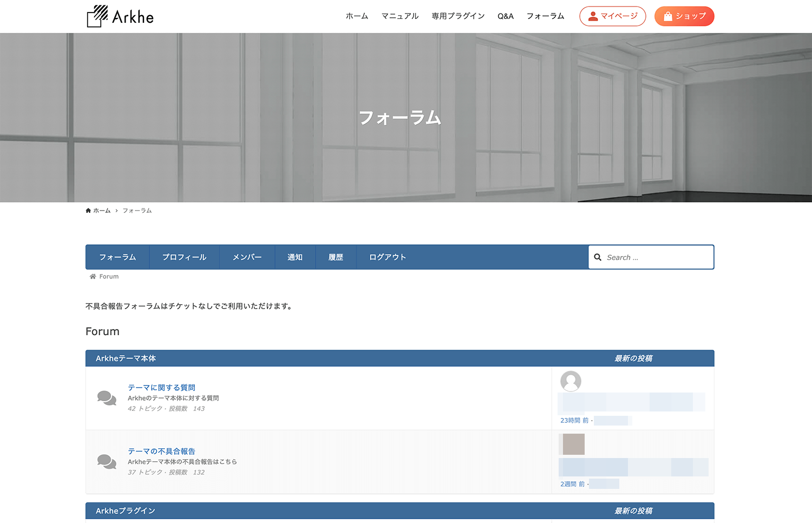812x523 pixels.
Task: Open the テーマに関する質問 forum
Action: coord(161,387)
